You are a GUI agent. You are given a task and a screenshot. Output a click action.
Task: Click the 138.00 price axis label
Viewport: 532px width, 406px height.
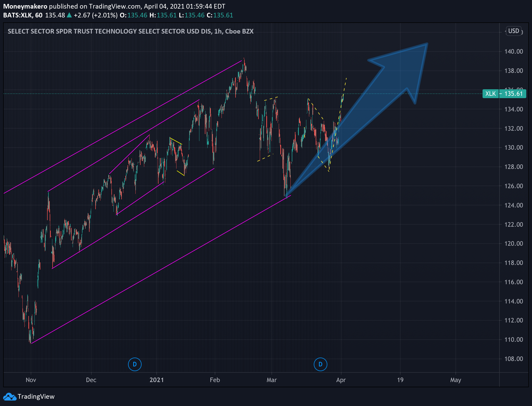pos(514,71)
